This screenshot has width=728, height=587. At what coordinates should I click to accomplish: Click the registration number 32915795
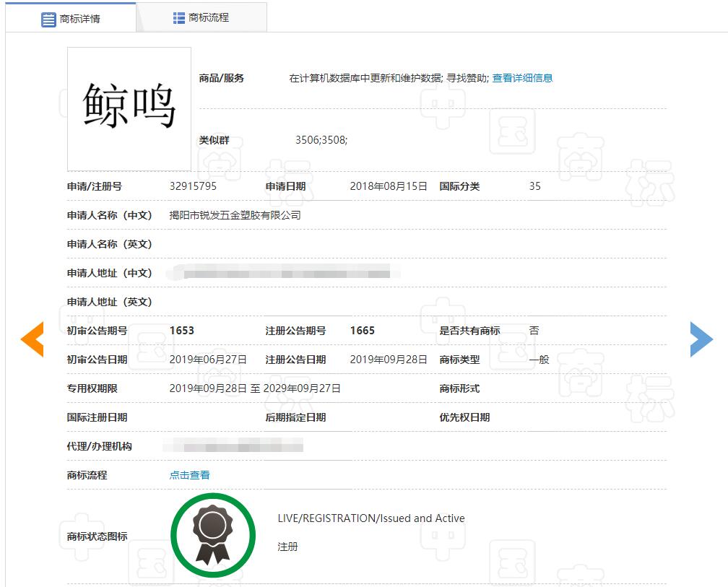coord(193,186)
